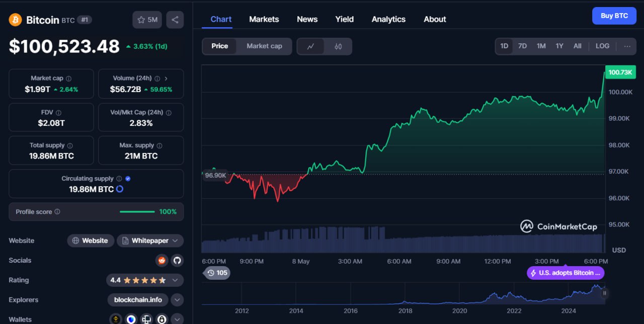The width and height of the screenshot is (644, 324).
Task: Expand the Wallets chevron dropdown
Action: point(177,319)
